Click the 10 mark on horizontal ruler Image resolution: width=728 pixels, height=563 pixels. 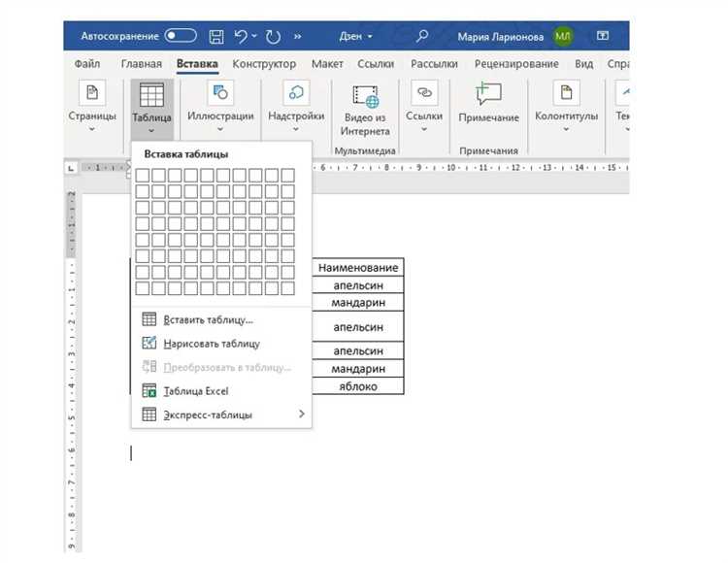tap(450, 168)
